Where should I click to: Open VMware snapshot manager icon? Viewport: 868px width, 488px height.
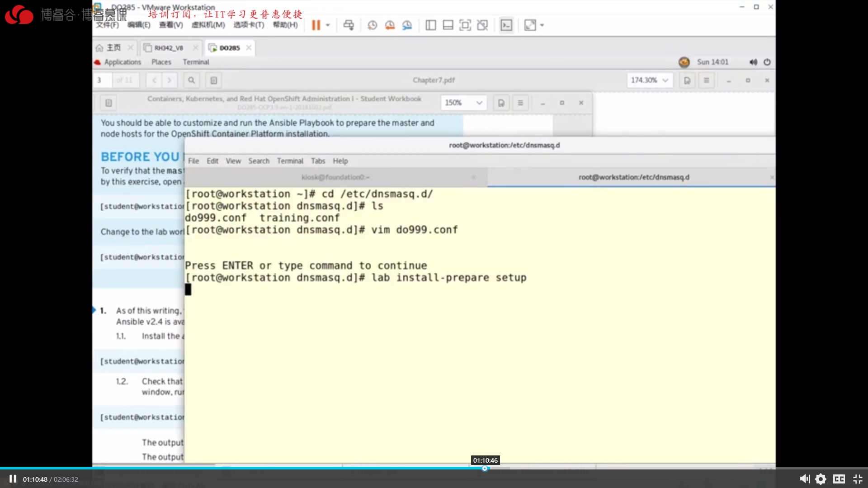click(x=407, y=25)
